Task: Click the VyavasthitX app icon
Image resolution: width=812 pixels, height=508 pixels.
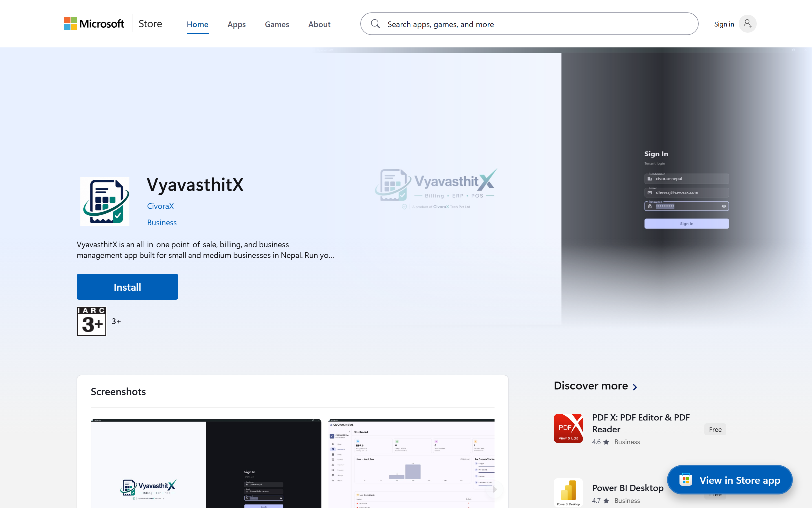Action: (105, 201)
